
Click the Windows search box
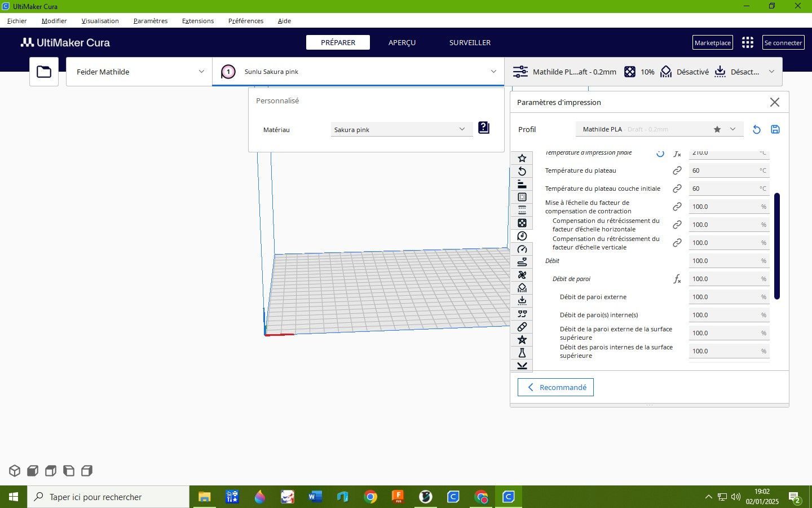coord(108,497)
